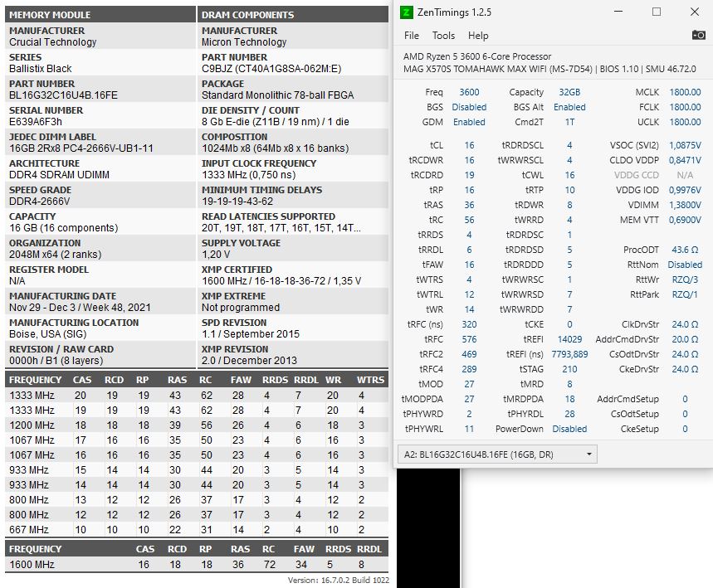Click the speed grade DDR4-2666V
Screen dimensions: 713x588
[x=40, y=202]
